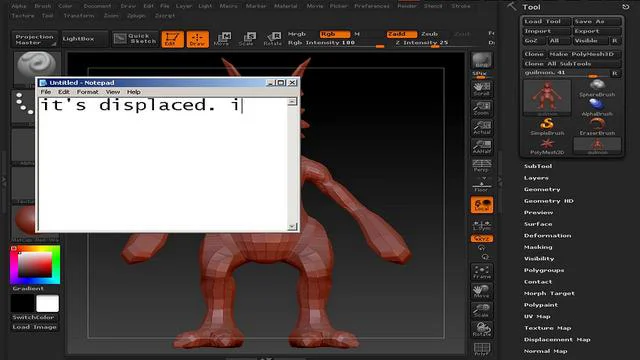
Task: Select the SimpleBrush tool thumbnail
Action: click(547, 127)
